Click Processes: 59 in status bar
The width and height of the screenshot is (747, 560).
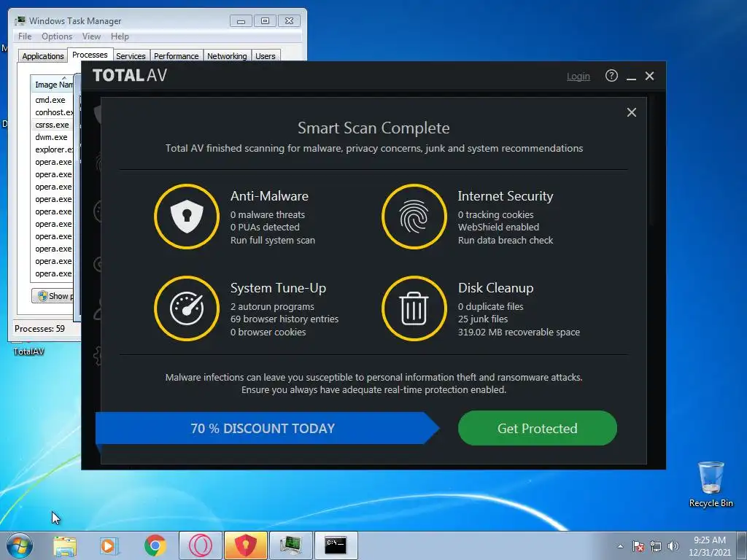pos(39,329)
